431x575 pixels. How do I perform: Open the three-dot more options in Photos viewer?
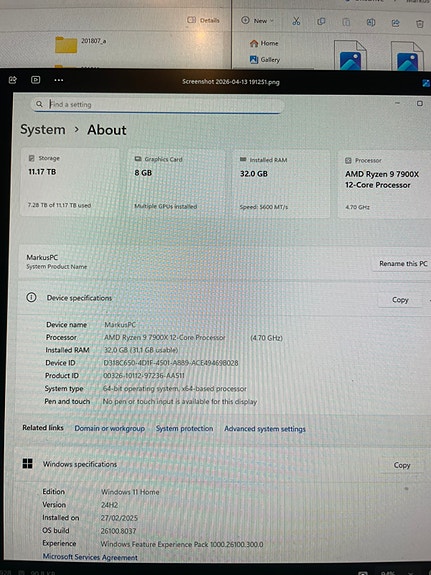pyautogui.click(x=59, y=80)
